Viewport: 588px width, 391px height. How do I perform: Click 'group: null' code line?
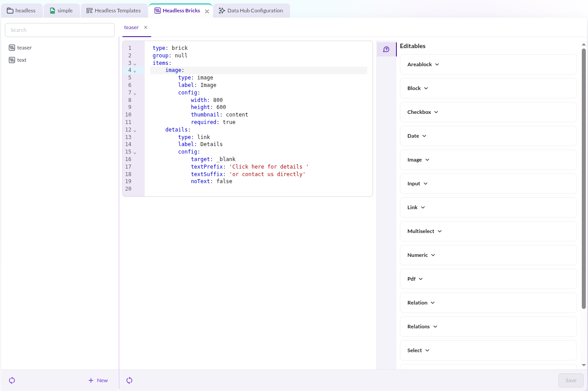[170, 56]
